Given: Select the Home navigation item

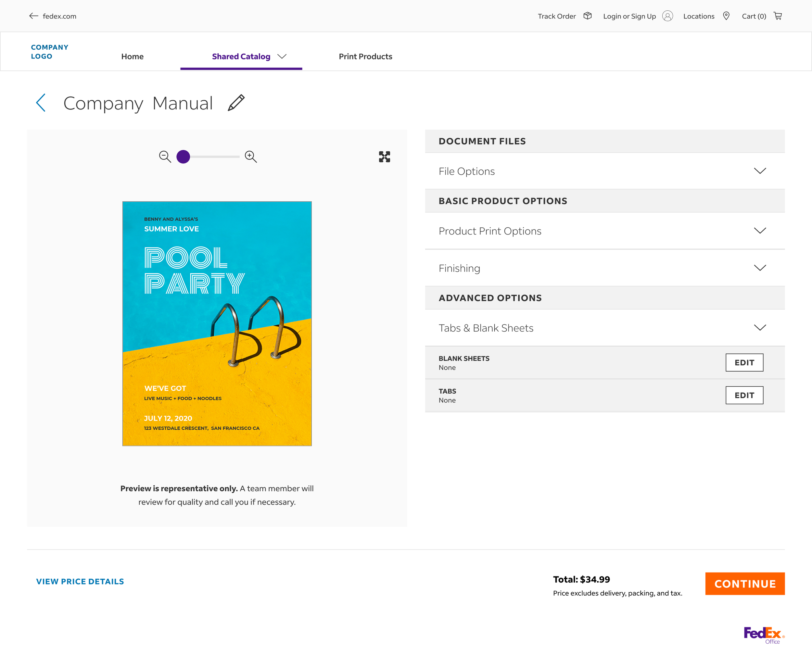Looking at the screenshot, I should (x=132, y=56).
